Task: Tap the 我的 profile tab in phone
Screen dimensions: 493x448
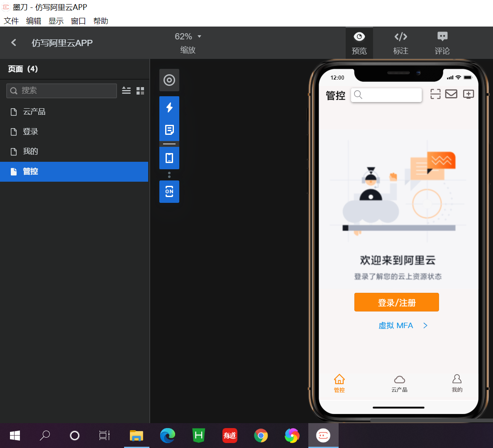Action: click(x=457, y=383)
